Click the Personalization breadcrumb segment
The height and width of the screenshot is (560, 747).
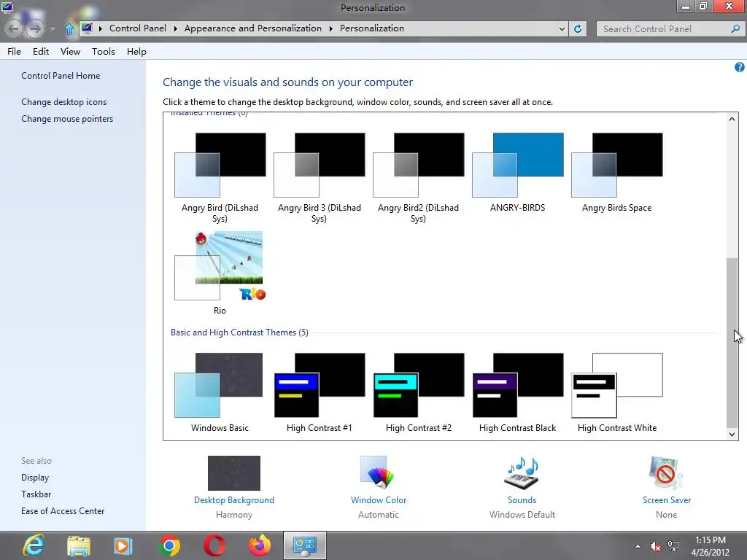coord(371,28)
